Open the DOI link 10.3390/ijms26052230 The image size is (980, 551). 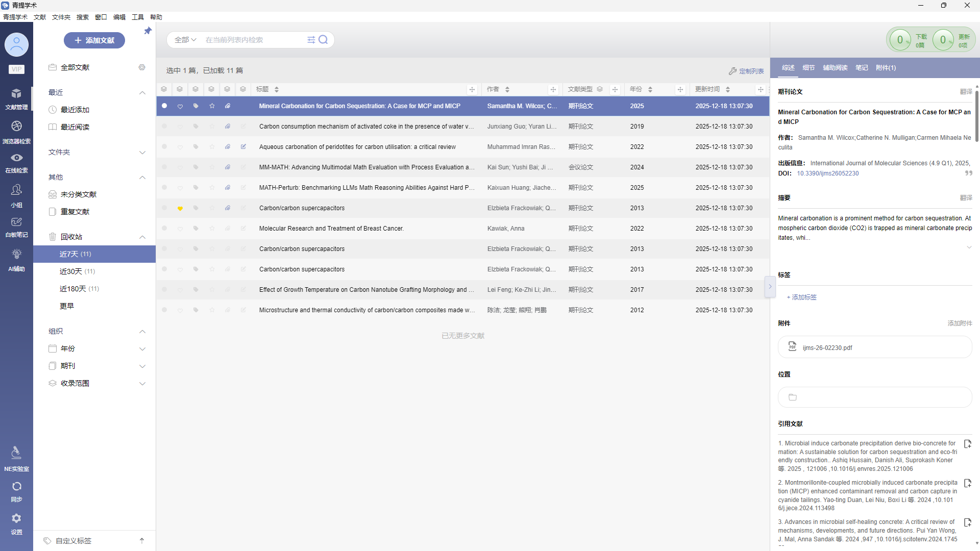[x=827, y=173]
